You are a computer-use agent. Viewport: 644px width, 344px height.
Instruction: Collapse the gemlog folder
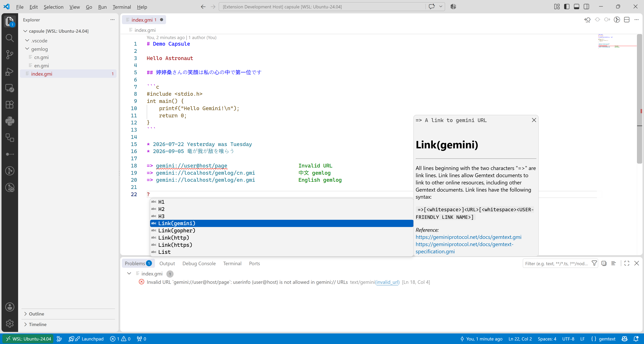point(27,49)
